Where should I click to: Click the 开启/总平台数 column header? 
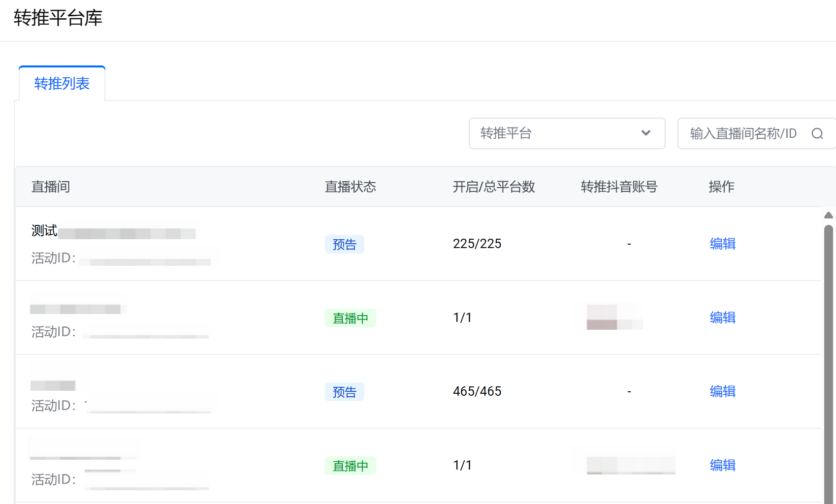click(493, 187)
